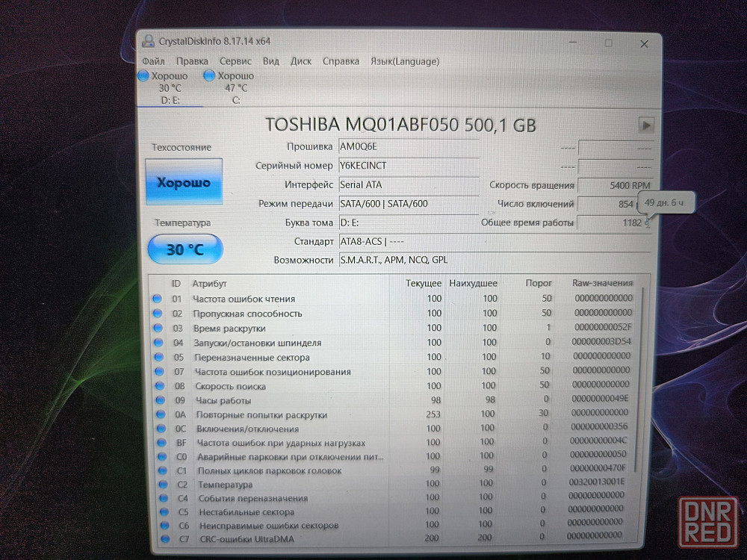
Task: Click status icon for attribute 04
Action: (x=158, y=343)
